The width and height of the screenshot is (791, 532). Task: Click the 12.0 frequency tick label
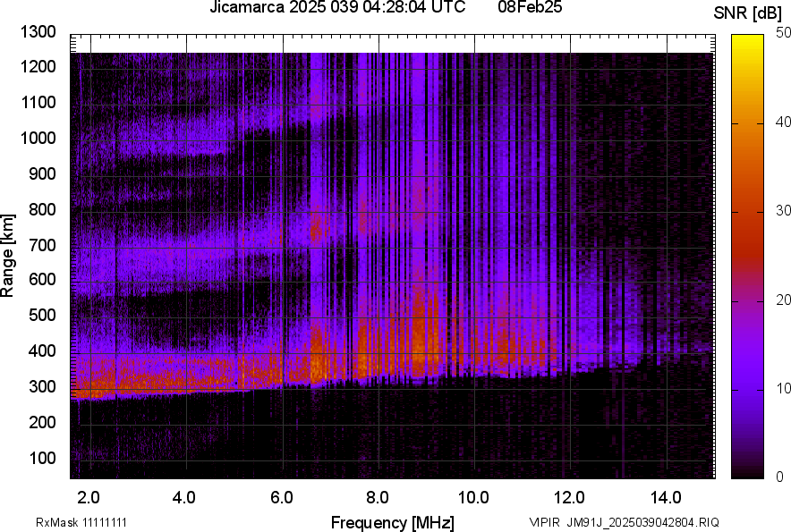(570, 497)
